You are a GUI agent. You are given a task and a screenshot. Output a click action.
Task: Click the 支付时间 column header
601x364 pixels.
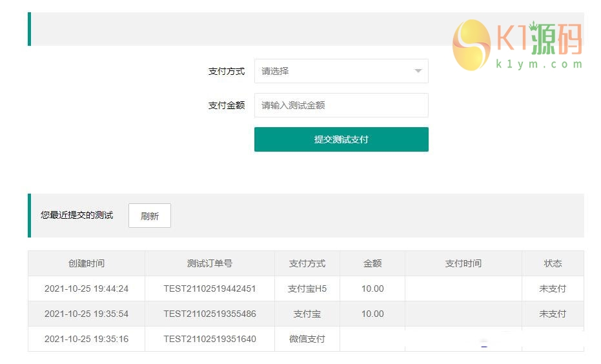coord(463,263)
